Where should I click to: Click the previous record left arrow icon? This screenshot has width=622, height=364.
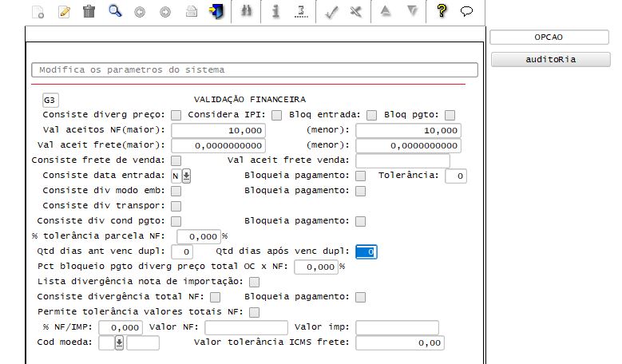pyautogui.click(x=140, y=12)
